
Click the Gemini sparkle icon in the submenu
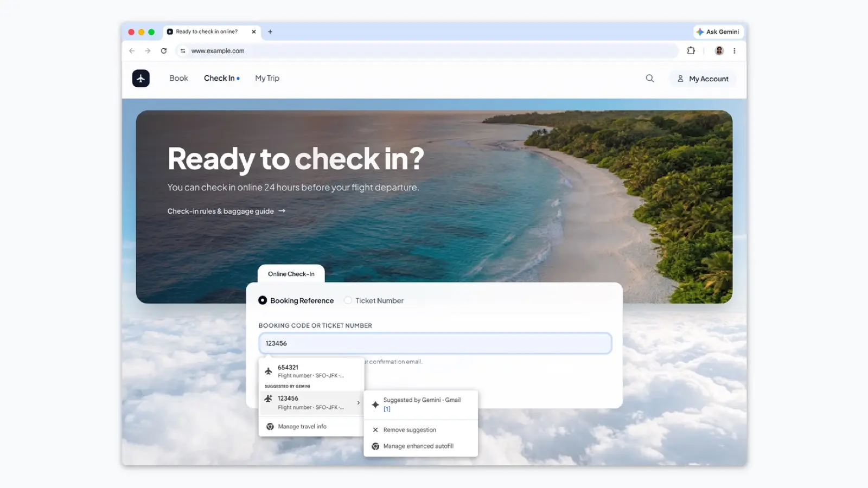[375, 404]
